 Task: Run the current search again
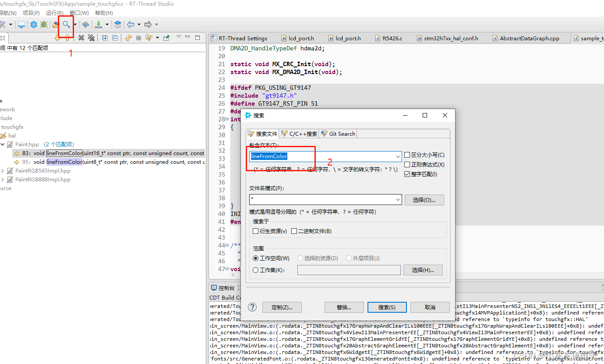pyautogui.click(x=128, y=38)
